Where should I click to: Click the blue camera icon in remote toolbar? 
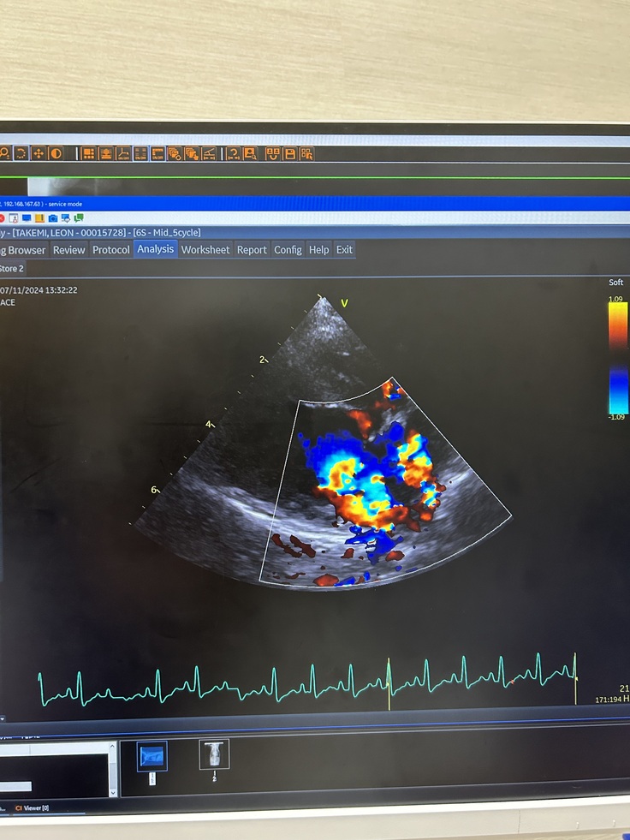tap(52, 218)
